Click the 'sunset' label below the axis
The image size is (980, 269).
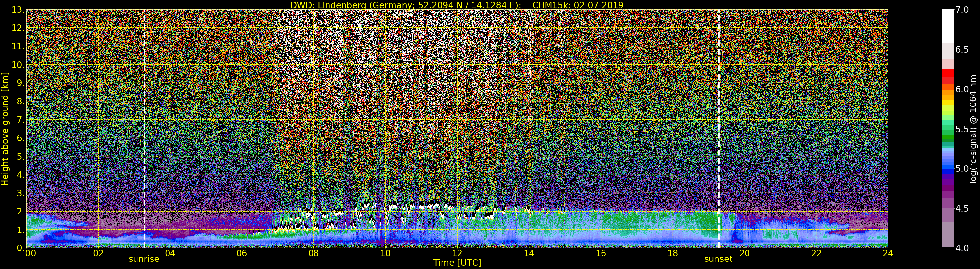click(x=718, y=259)
